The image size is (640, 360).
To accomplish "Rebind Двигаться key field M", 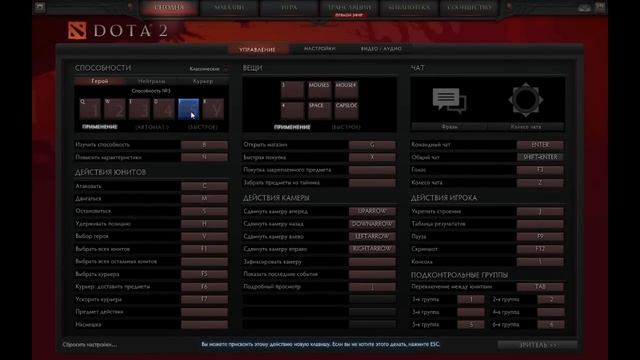I will pyautogui.click(x=204, y=198).
